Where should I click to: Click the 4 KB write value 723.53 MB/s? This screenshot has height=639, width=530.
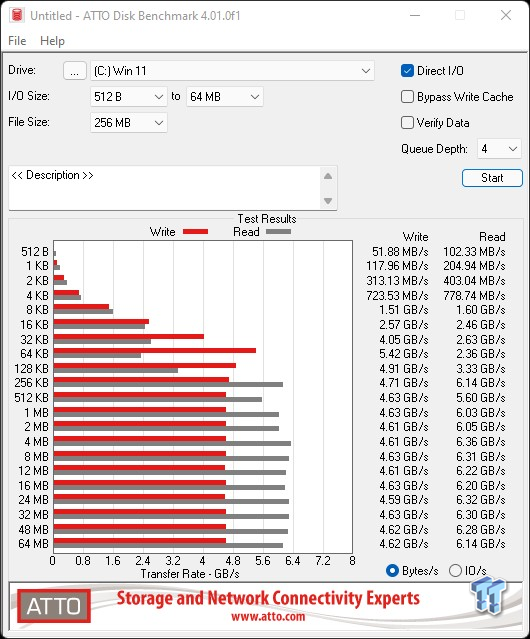397,295
